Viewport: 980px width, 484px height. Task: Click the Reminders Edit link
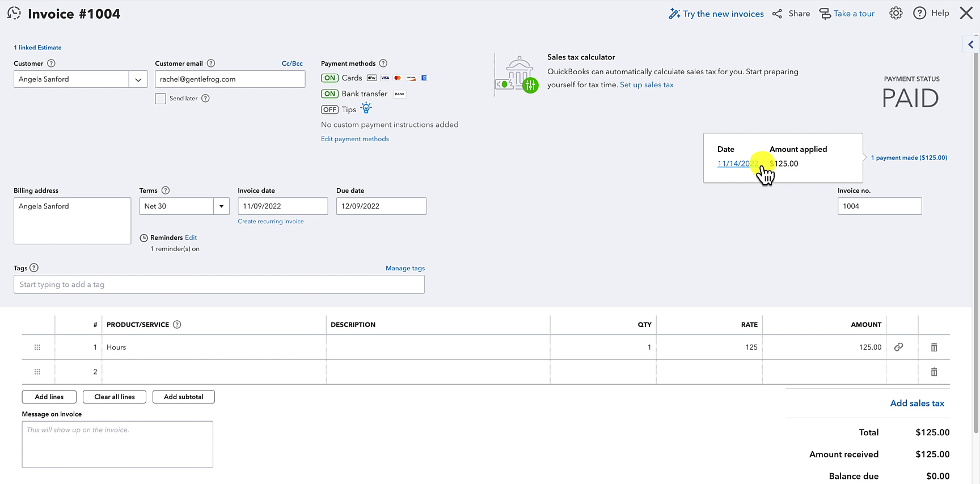(191, 237)
